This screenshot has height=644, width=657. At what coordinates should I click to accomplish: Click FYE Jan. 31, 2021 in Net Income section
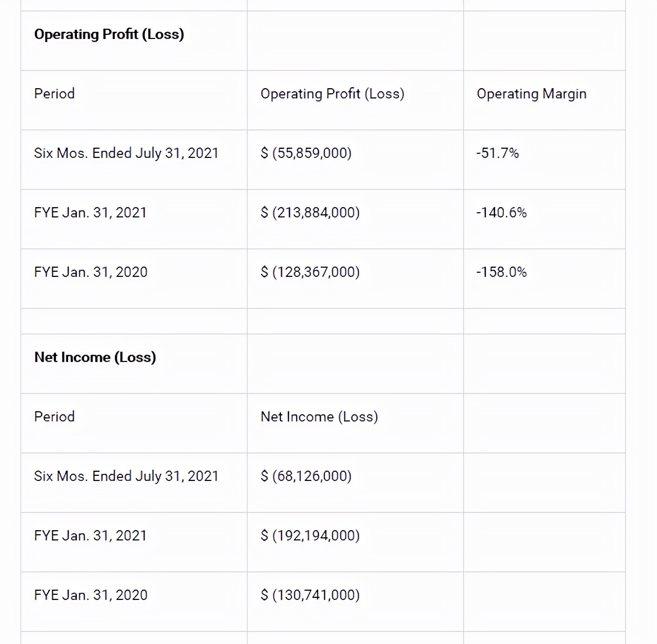(91, 536)
